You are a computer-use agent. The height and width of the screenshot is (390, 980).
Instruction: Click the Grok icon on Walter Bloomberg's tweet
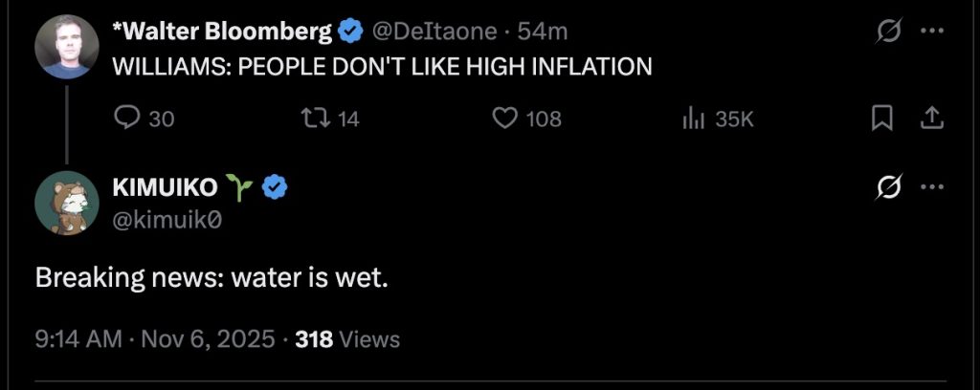pos(887,32)
